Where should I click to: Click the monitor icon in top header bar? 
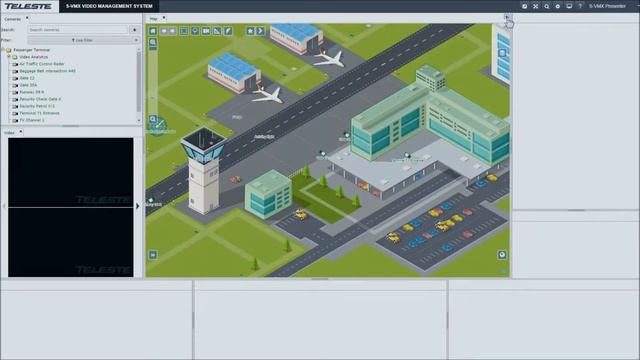click(x=569, y=6)
